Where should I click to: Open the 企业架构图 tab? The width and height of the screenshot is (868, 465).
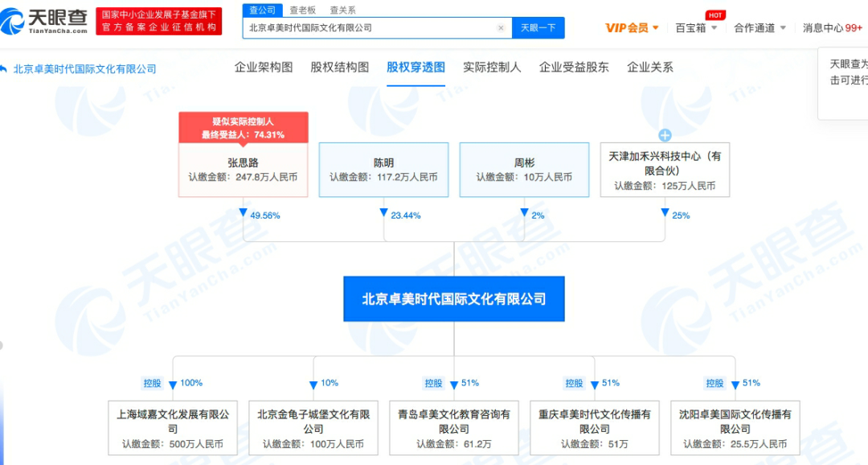264,68
